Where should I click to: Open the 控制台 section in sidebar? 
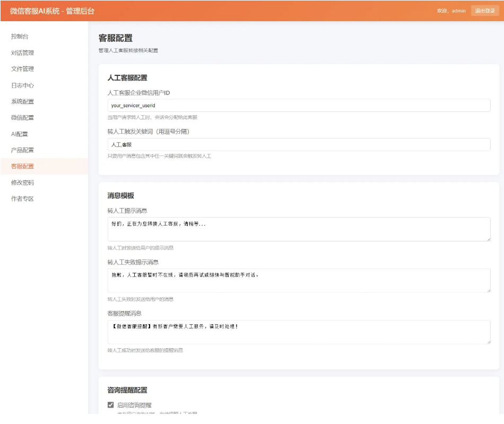[20, 36]
